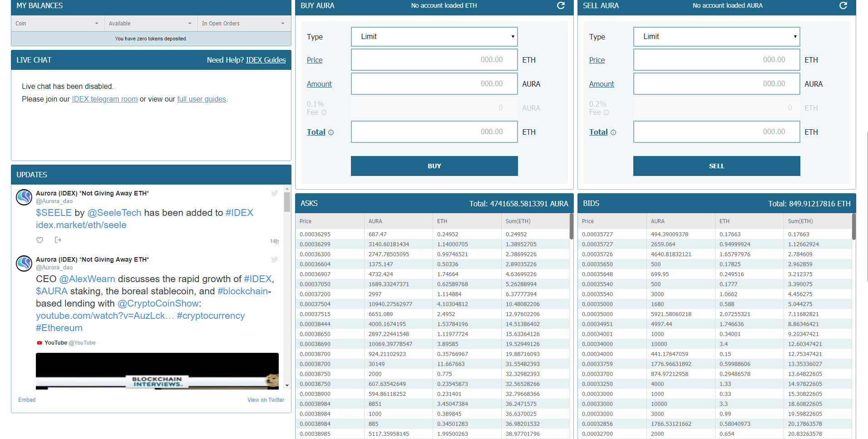Image resolution: width=868 pixels, height=439 pixels.
Task: Open the sell order Type dropdown
Action: pos(716,37)
